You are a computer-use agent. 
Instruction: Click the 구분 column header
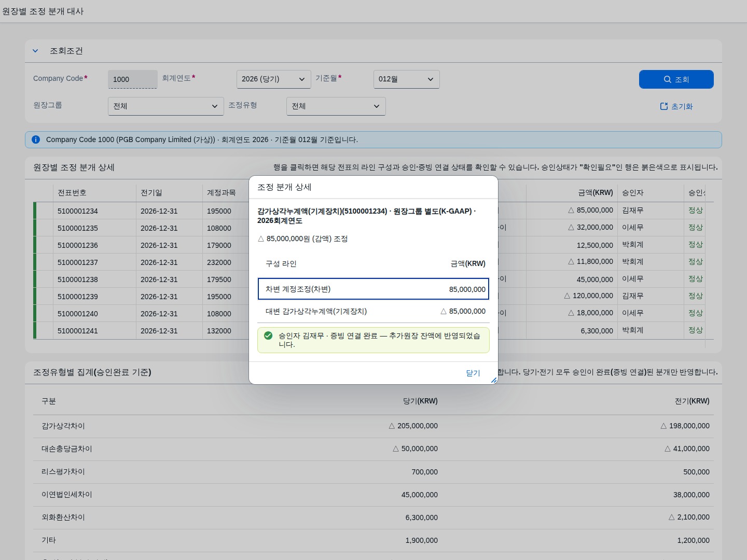(49, 401)
